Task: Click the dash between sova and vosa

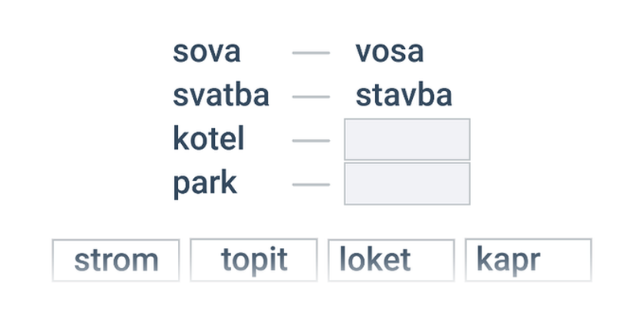Action: (x=311, y=52)
